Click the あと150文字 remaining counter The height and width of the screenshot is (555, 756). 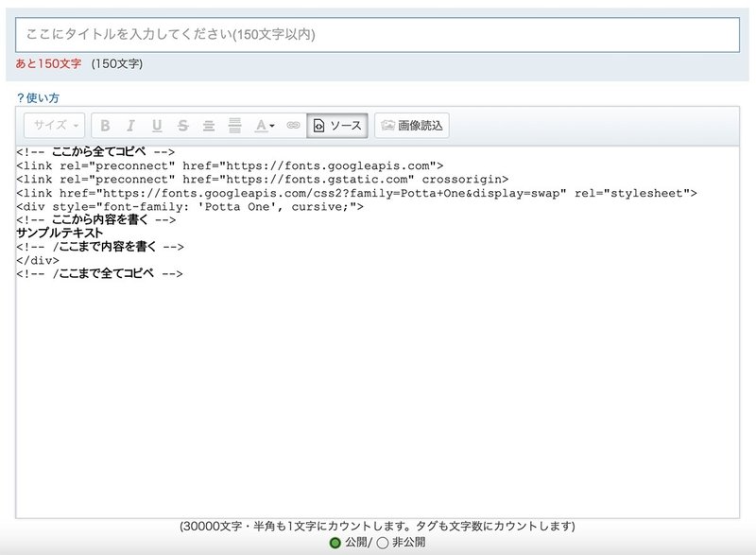point(48,63)
